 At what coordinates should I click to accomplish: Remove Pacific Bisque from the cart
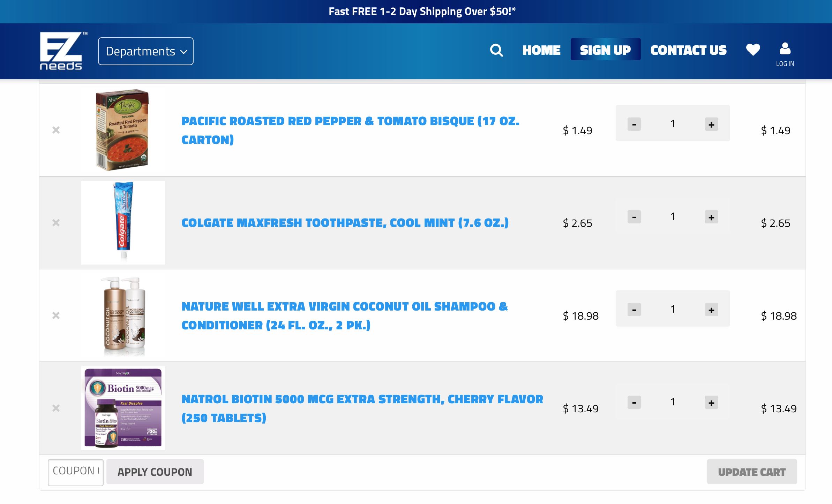coord(56,130)
